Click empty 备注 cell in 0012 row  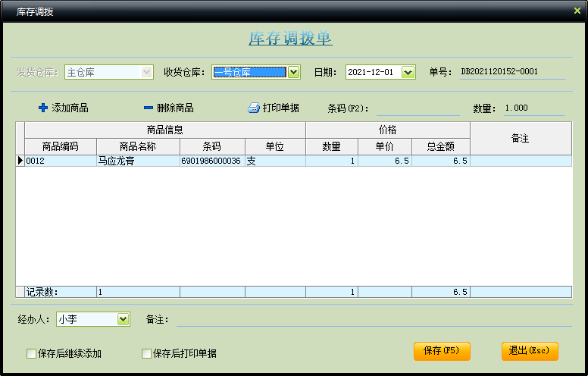coord(521,161)
